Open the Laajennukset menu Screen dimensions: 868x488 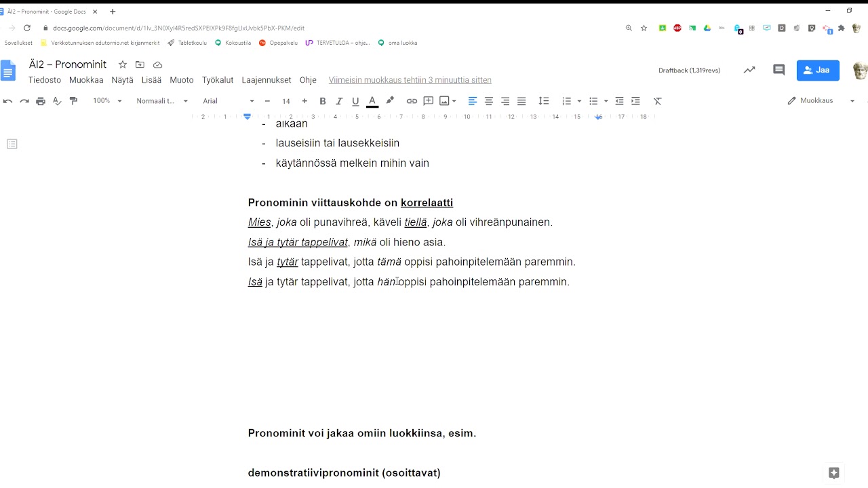point(267,80)
